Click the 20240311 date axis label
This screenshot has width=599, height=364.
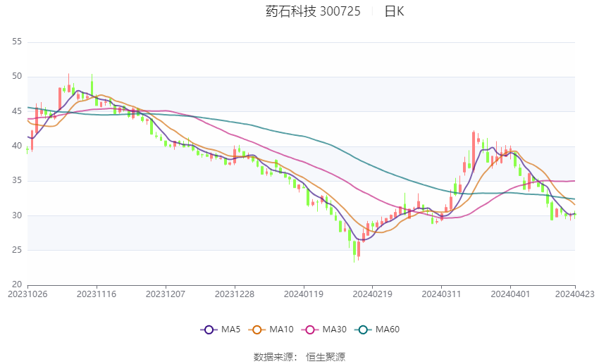coord(441,294)
